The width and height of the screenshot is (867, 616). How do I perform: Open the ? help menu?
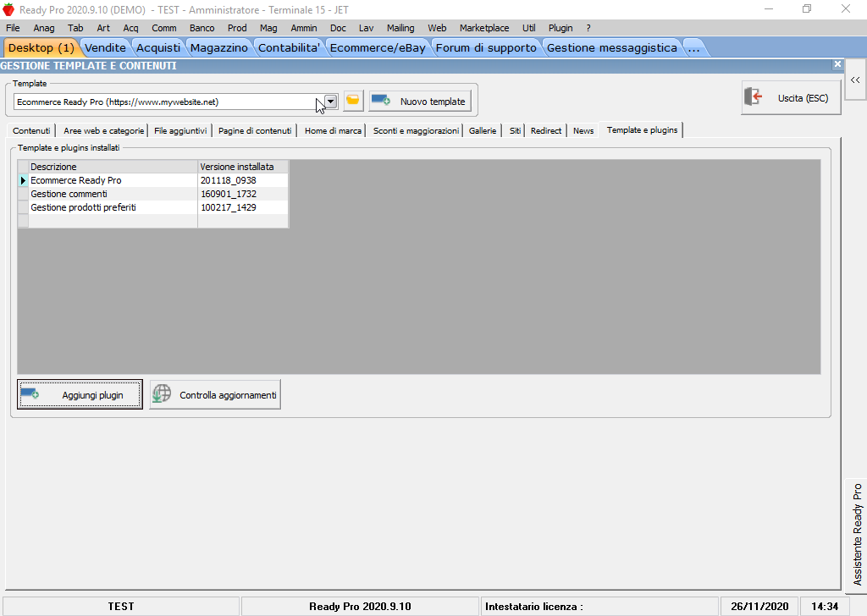(x=588, y=28)
